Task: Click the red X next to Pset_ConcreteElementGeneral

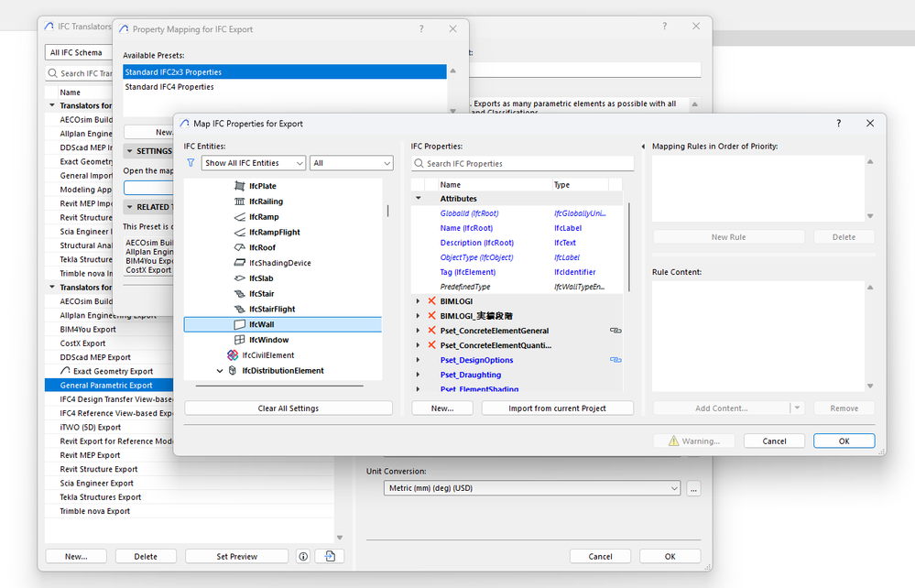Action: coord(431,330)
